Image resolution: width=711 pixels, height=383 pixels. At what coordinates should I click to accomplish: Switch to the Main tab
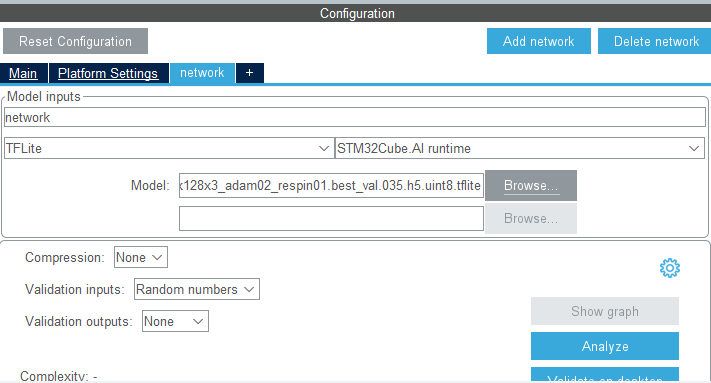pos(24,73)
